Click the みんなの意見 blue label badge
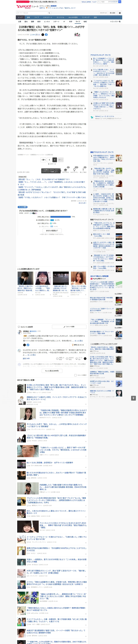 click(x=23, y=207)
